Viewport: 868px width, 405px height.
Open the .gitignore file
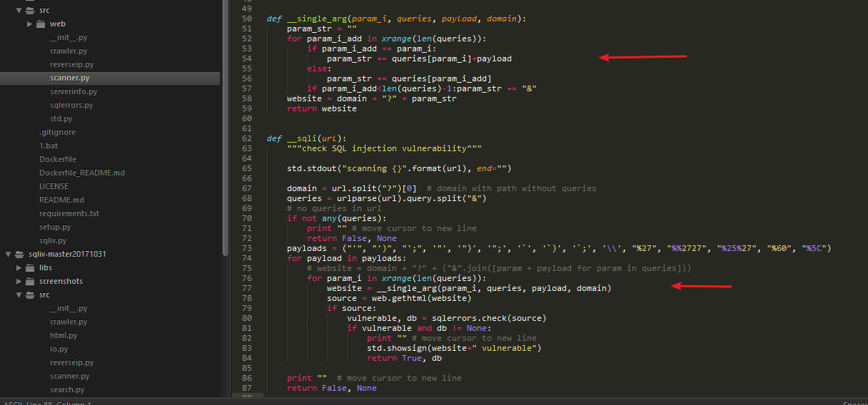[x=57, y=132]
